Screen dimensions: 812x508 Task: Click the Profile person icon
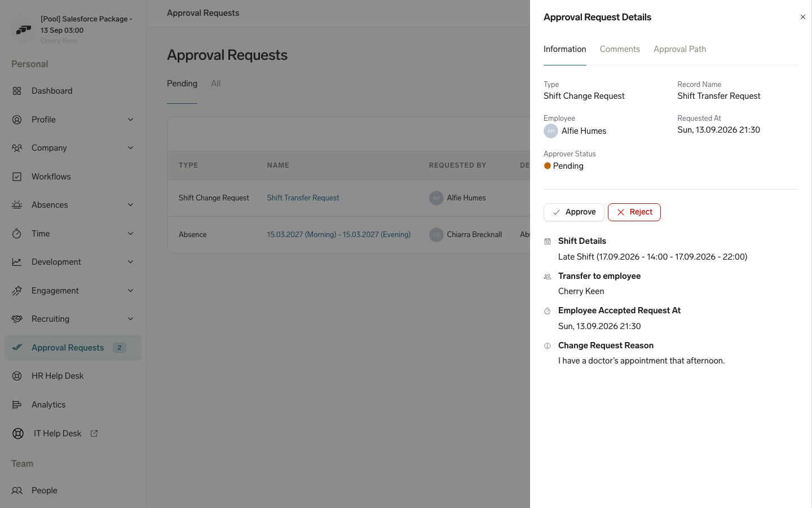(x=17, y=120)
